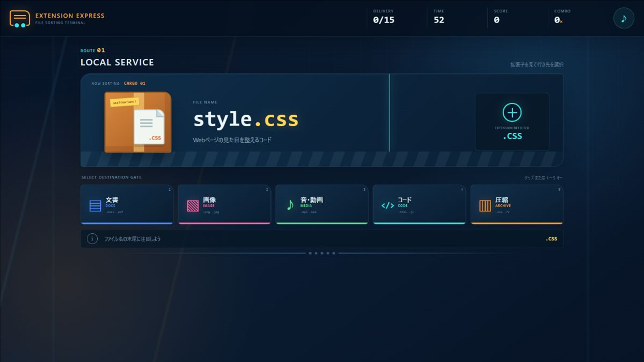Click the white file page on the box

[149, 127]
